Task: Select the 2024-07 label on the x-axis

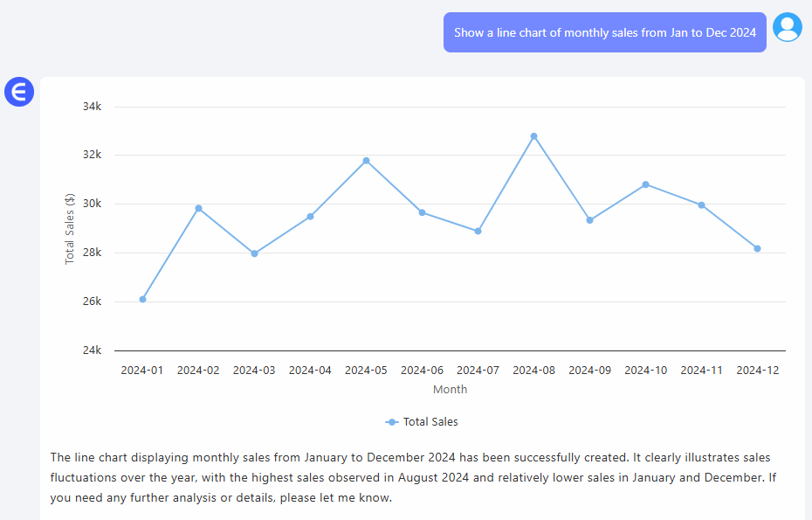Action: tap(478, 370)
